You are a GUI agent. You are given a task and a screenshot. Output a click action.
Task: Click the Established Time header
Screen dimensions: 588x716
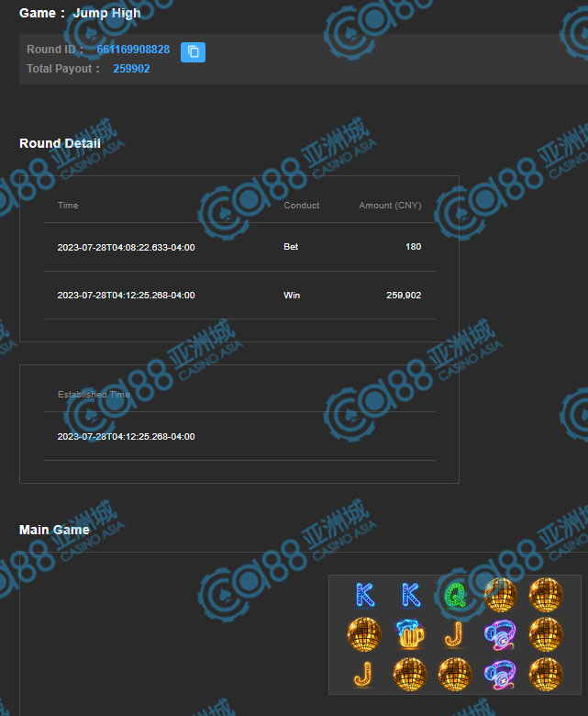94,395
